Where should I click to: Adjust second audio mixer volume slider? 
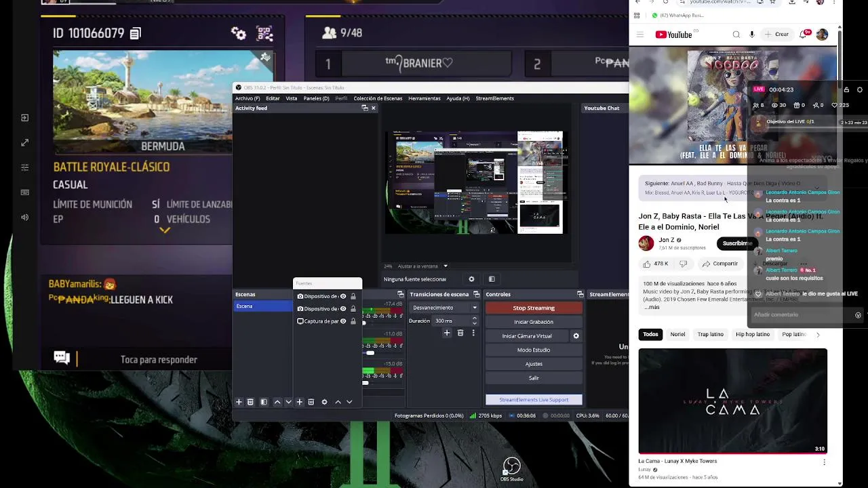tap(370, 353)
